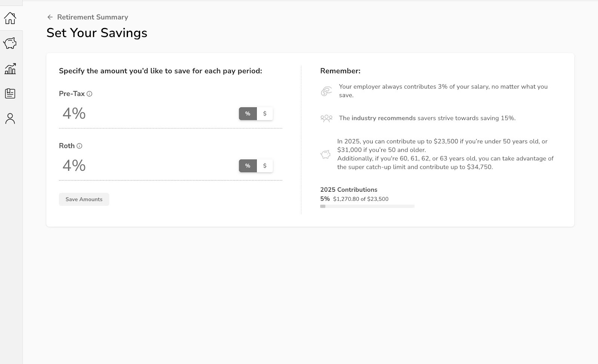
Task: Switch Pre-Tax to dollar mode
Action: point(265,114)
